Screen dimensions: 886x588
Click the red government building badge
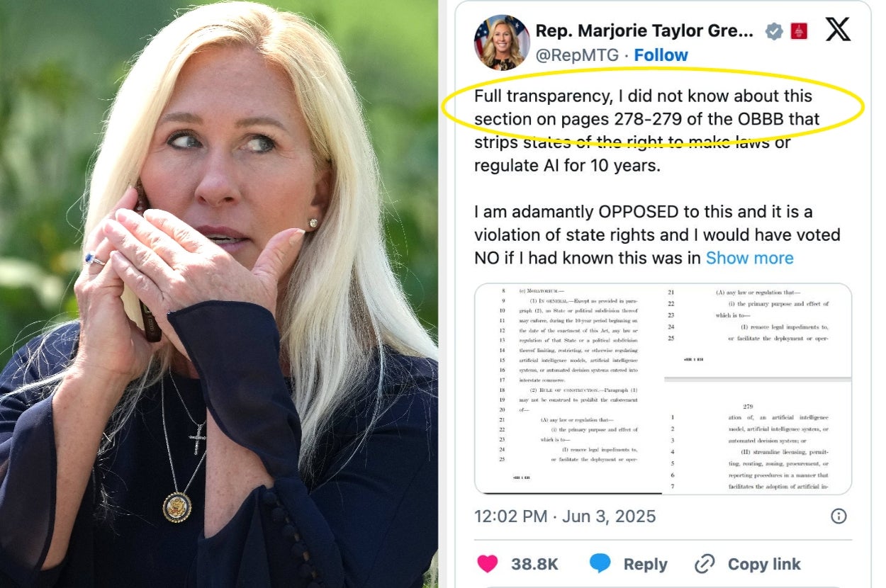(x=799, y=30)
